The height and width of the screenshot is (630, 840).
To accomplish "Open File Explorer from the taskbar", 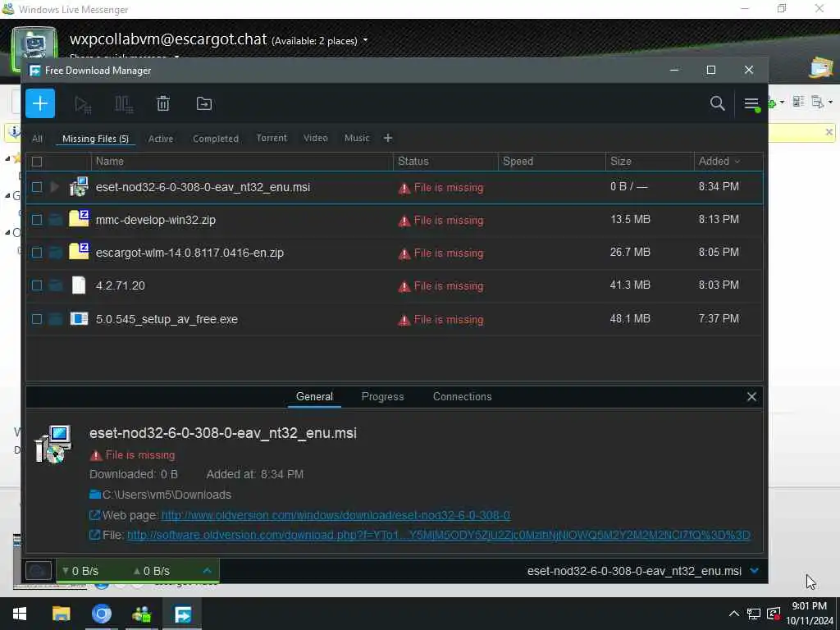I will (61, 614).
